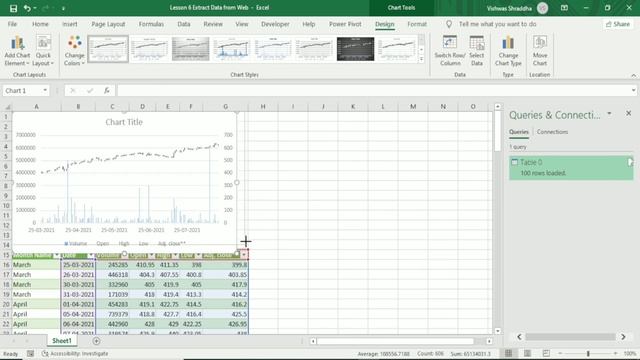
Task: Click user account avatar icon
Action: pyautogui.click(x=542, y=8)
